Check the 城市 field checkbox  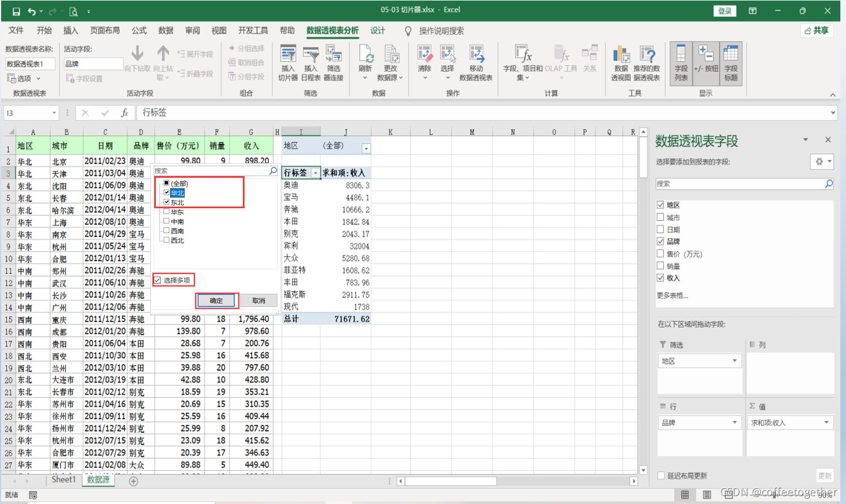click(660, 217)
